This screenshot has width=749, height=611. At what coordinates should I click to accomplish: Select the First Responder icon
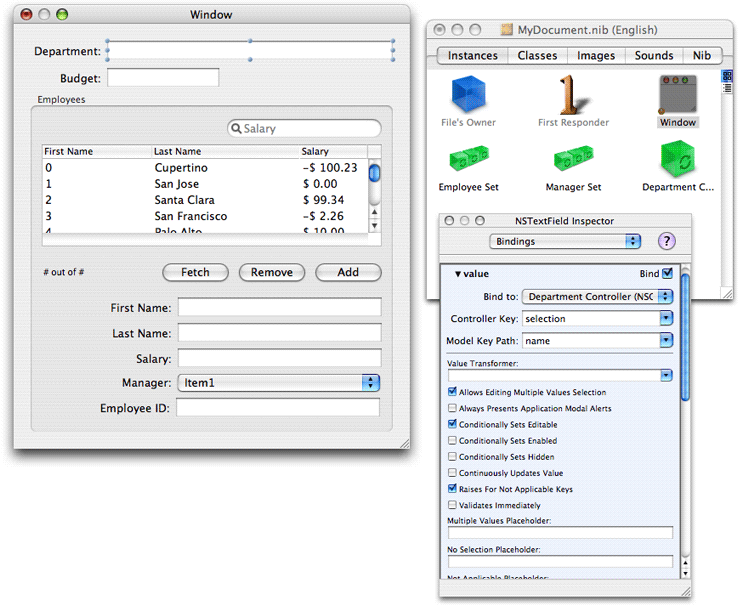(573, 94)
